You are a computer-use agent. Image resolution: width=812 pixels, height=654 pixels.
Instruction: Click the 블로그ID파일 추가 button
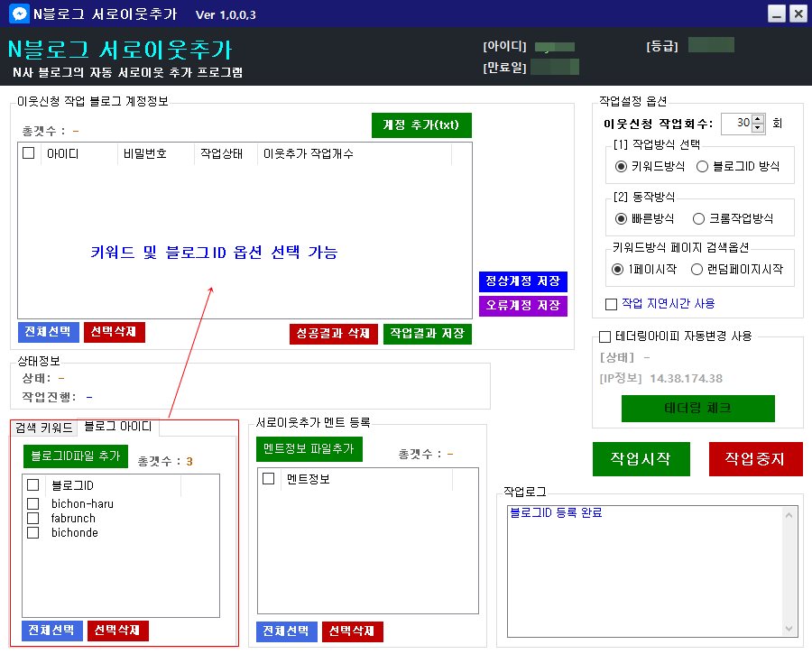coord(76,456)
